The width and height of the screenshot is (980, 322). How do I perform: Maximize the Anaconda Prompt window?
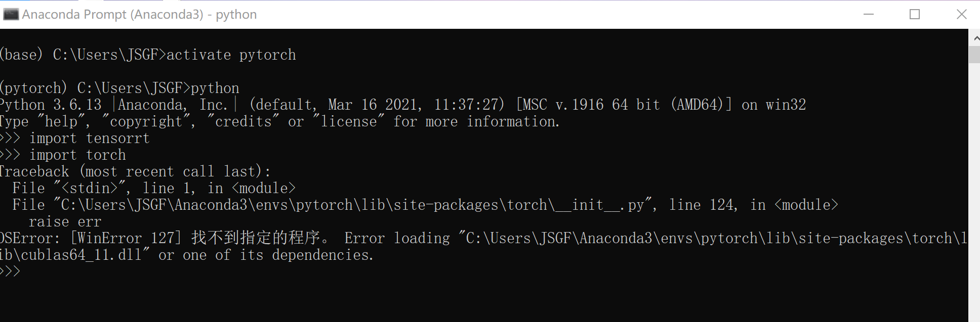(x=915, y=14)
